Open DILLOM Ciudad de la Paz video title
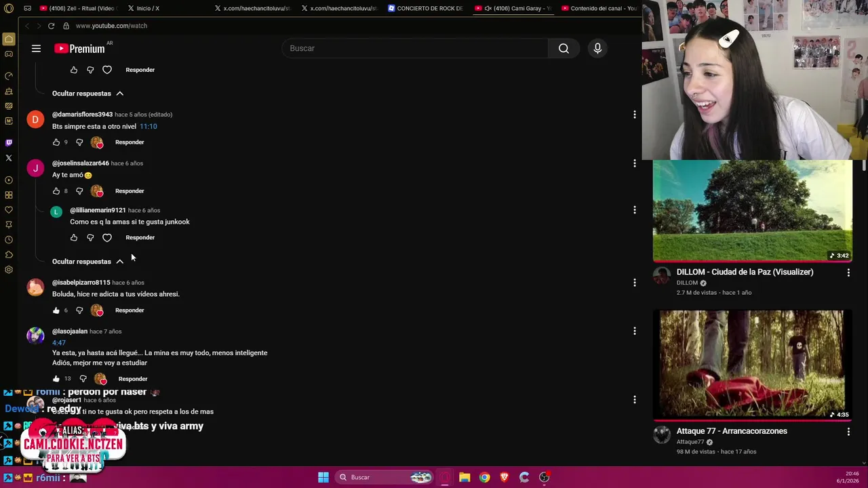Viewport: 868px width, 488px height. point(745,272)
